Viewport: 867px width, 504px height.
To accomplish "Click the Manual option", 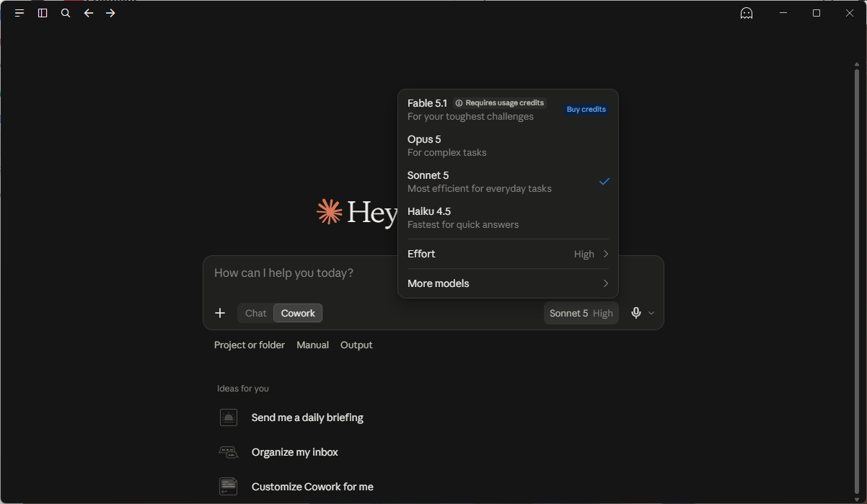I will pos(312,345).
